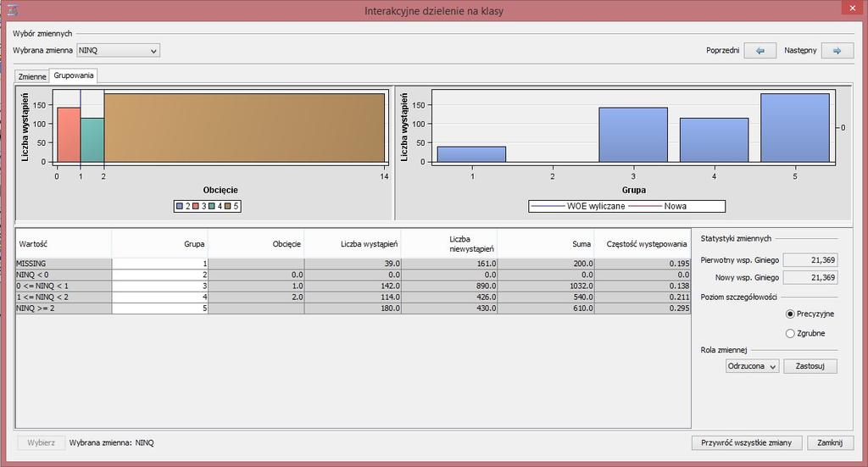Click legend swatch for group 2
The image size is (868, 467).
point(180,207)
